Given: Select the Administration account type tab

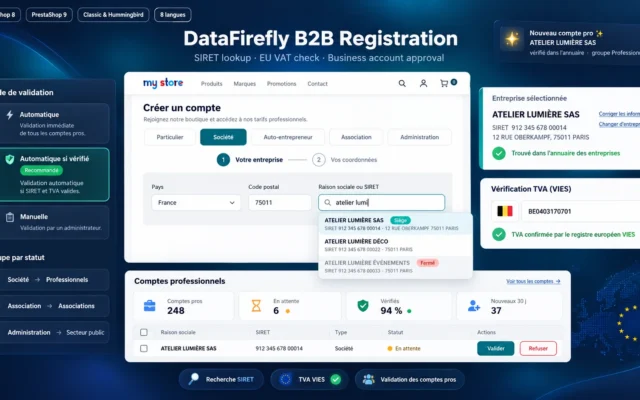Looking at the screenshot, I should (420, 137).
